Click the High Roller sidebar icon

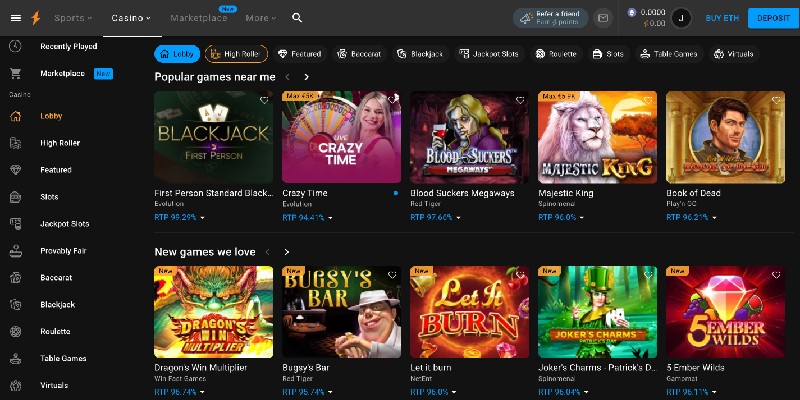(x=15, y=143)
